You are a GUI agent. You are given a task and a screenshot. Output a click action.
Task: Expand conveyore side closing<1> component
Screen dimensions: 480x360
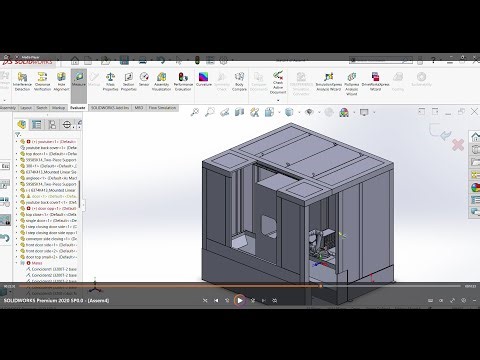(17, 239)
